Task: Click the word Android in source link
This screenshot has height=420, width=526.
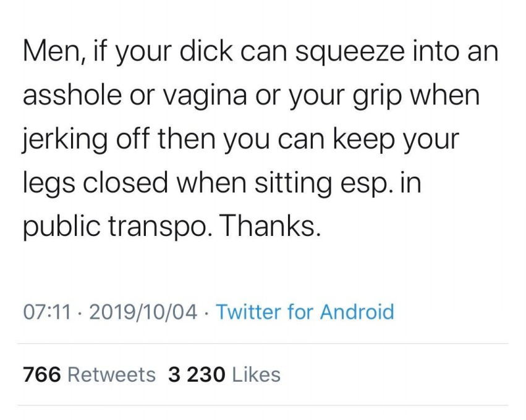Action: (357, 312)
